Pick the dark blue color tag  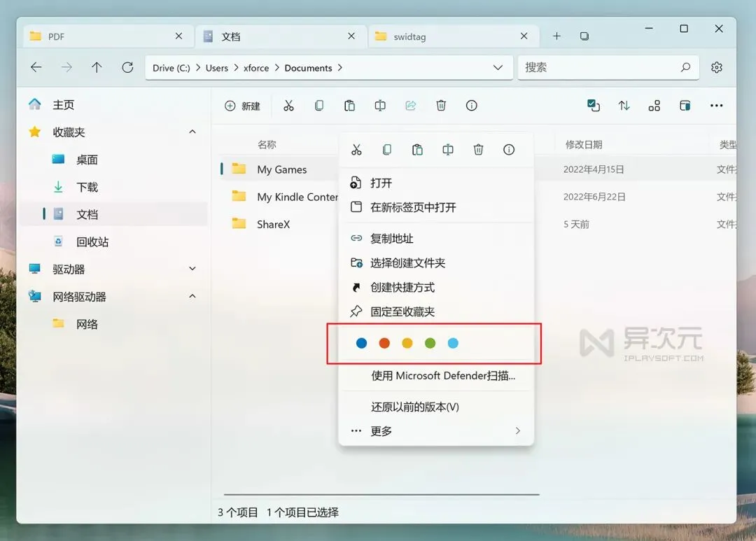tap(361, 343)
